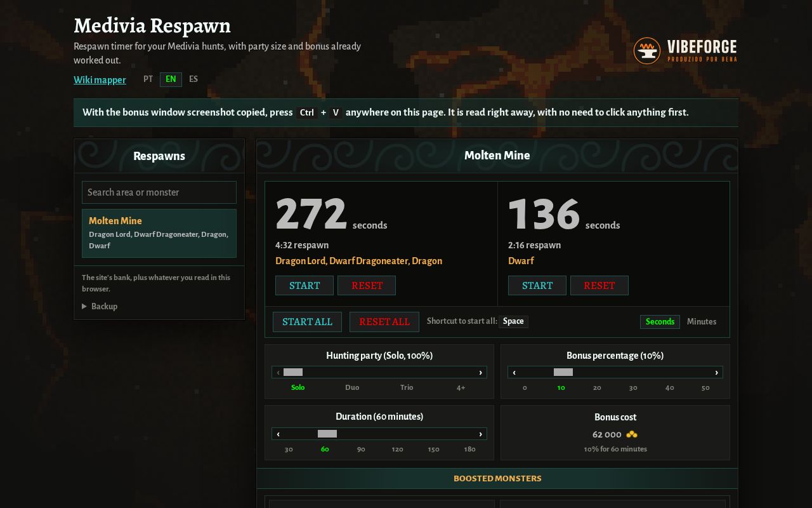This screenshot has height=508, width=812.
Task: Click the Molten Mine panel title
Action: tap(497, 155)
